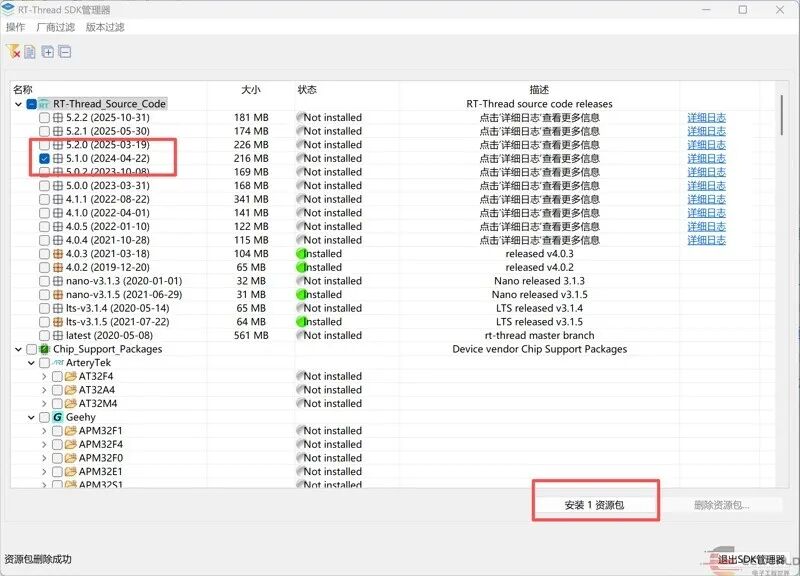Click the 大小 column header
The width and height of the screenshot is (800, 576).
click(x=251, y=90)
